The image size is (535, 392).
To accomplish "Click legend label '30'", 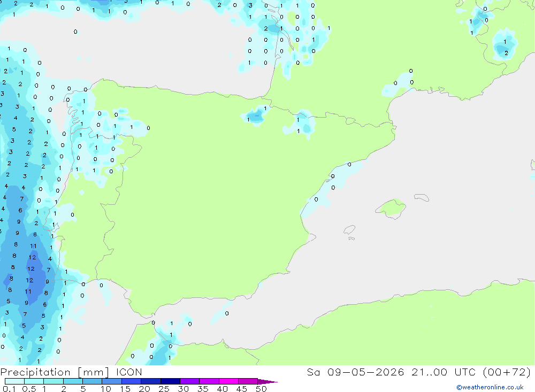I will click(184, 389).
